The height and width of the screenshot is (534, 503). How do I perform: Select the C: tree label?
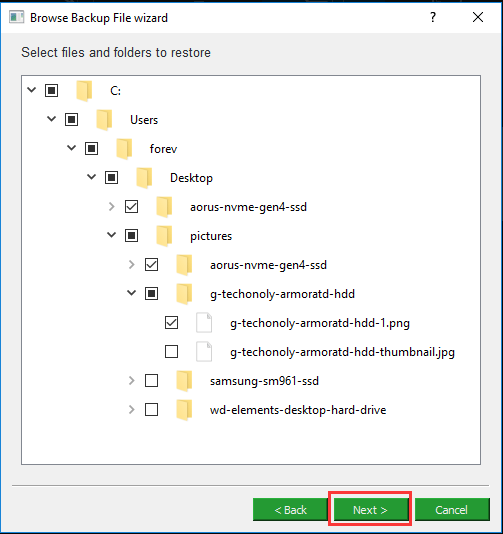coord(115,91)
